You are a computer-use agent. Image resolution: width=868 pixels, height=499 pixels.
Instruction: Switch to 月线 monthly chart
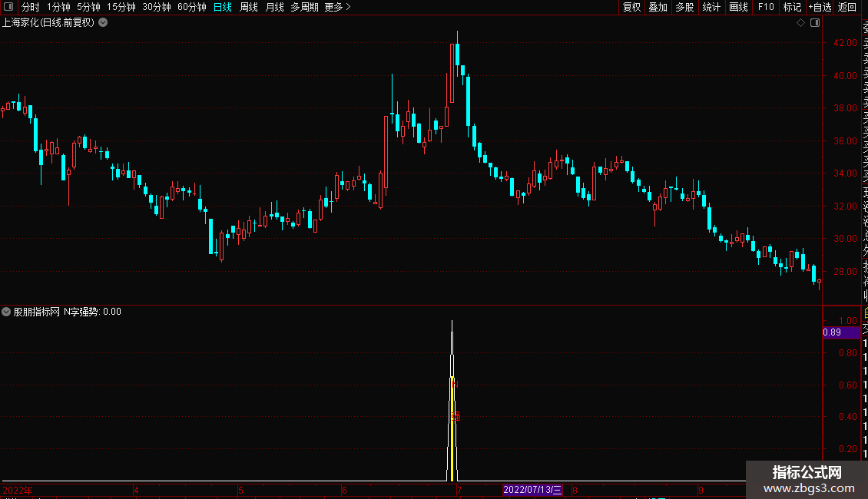(x=274, y=7)
